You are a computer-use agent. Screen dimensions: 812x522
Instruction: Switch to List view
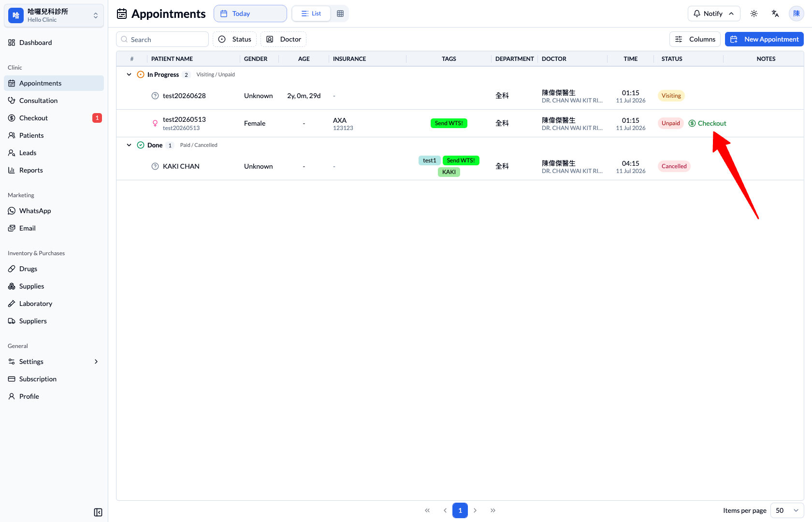click(x=311, y=14)
